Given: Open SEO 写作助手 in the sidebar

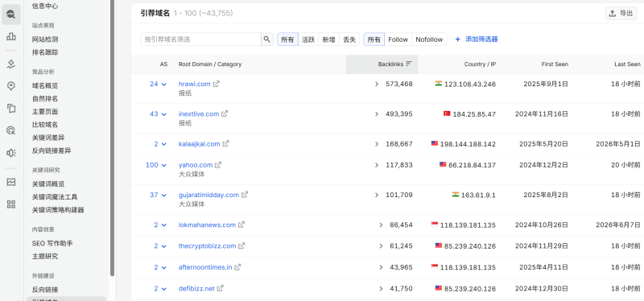Looking at the screenshot, I should (x=52, y=243).
